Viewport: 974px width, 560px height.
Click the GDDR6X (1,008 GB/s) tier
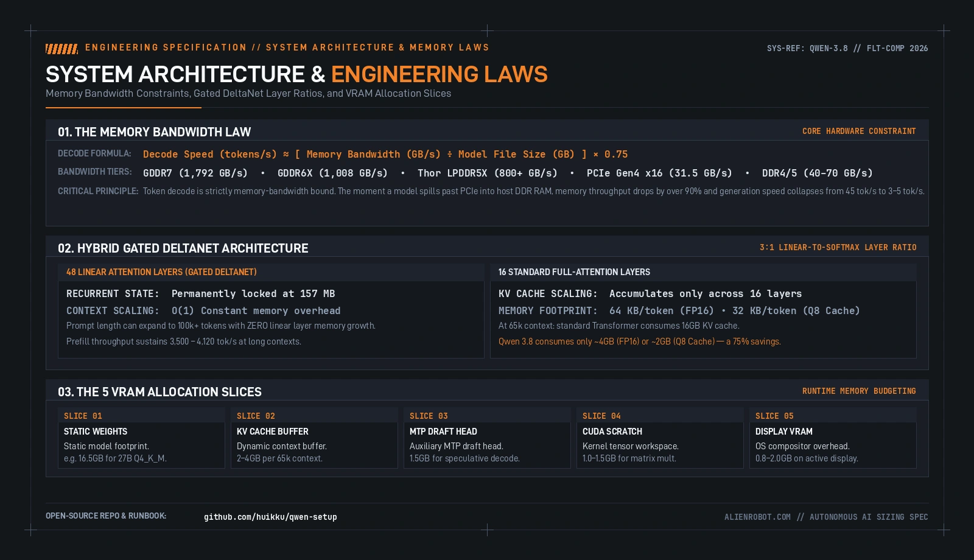(x=332, y=173)
